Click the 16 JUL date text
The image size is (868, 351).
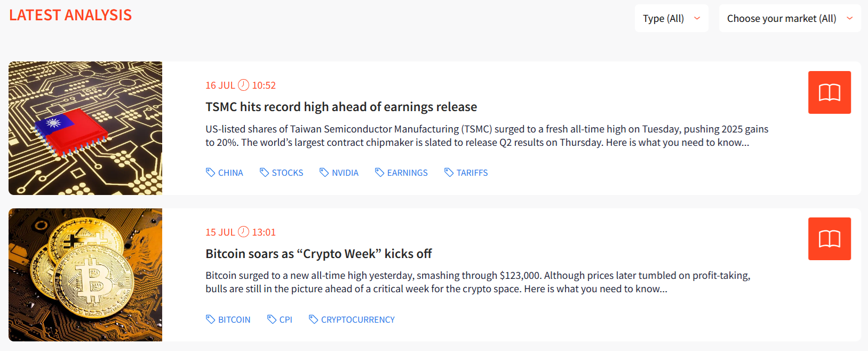(220, 85)
